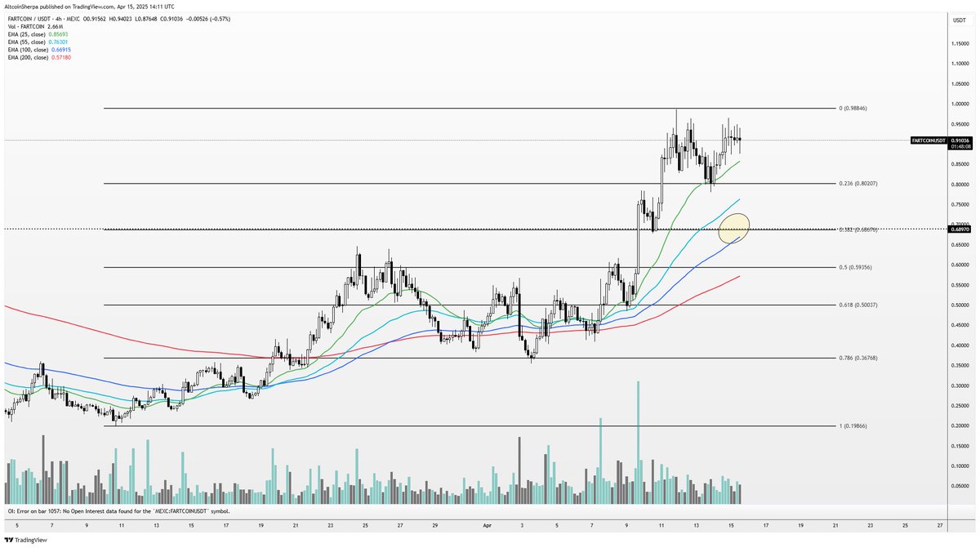Viewport: 980px width, 548px height.
Task: Click the horizontal line price tag 0.68970
Action: coord(960,229)
